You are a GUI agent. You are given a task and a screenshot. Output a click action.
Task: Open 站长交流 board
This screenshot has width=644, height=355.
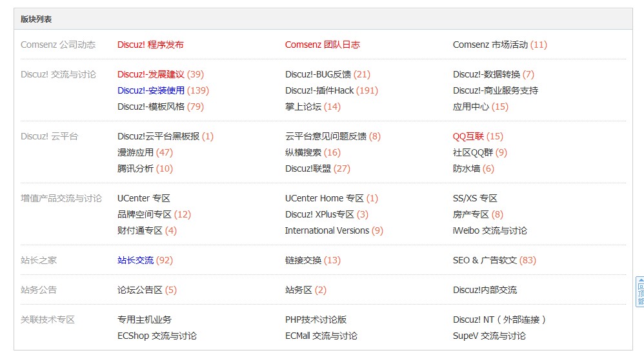136,260
